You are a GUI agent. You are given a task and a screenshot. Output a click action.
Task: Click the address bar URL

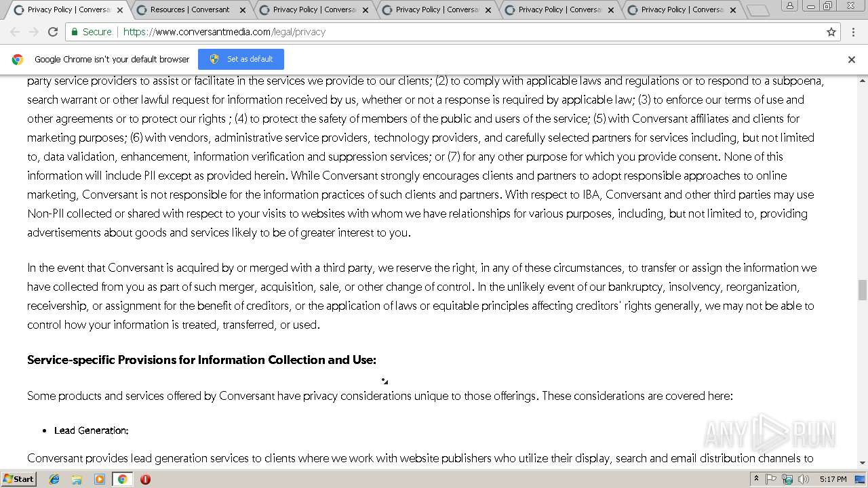click(x=224, y=32)
